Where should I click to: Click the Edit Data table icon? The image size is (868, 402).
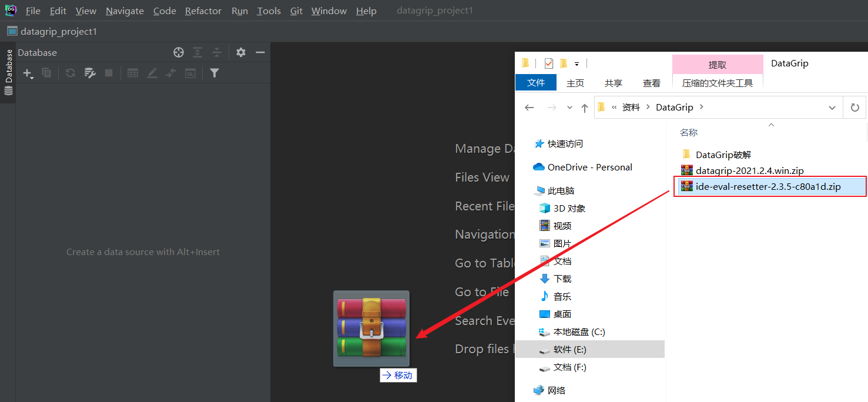pos(133,73)
